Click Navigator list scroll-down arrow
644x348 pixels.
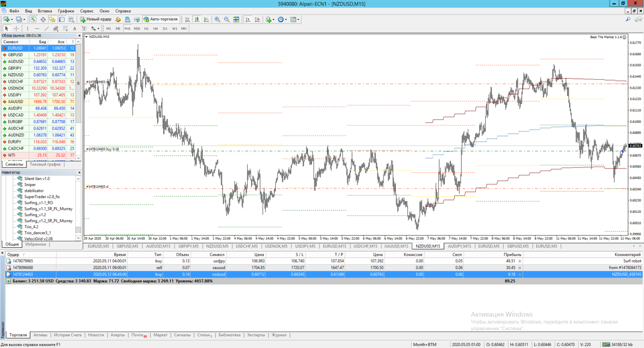(78, 238)
